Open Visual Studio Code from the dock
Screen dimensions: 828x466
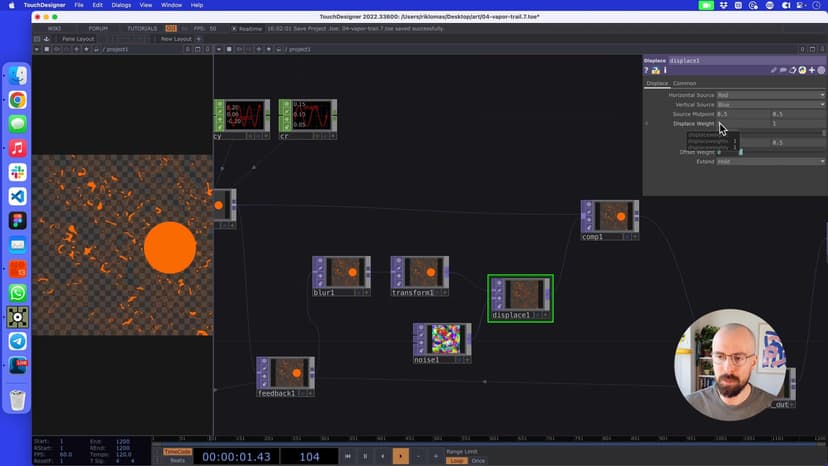point(17,196)
